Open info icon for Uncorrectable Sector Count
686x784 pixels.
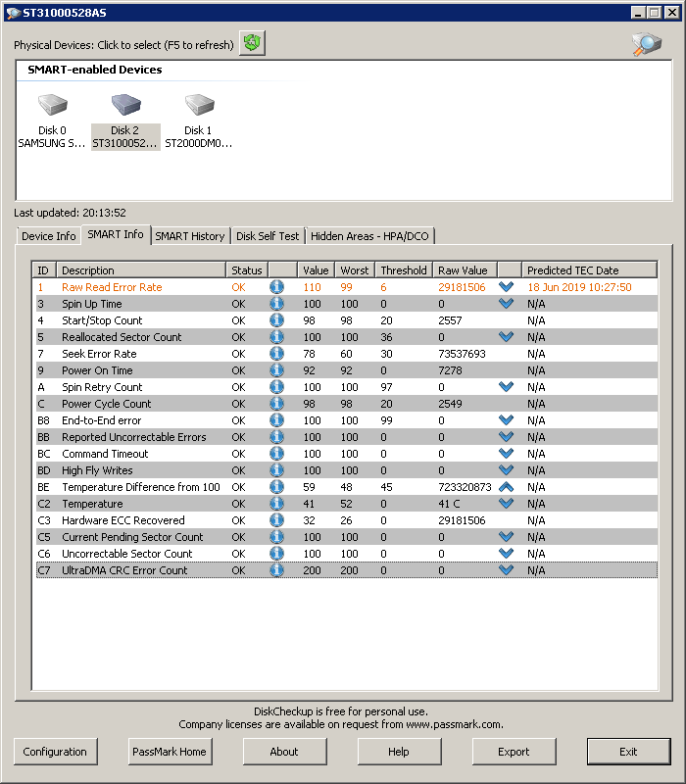point(276,554)
